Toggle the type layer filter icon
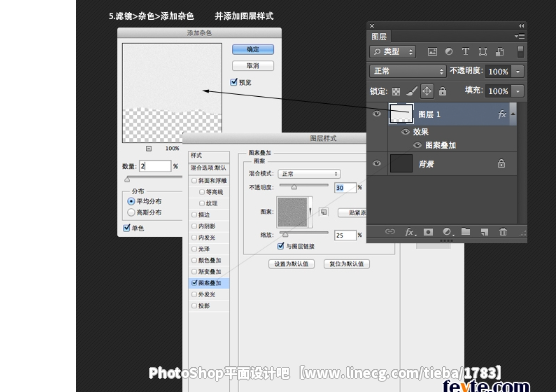 coord(465,52)
